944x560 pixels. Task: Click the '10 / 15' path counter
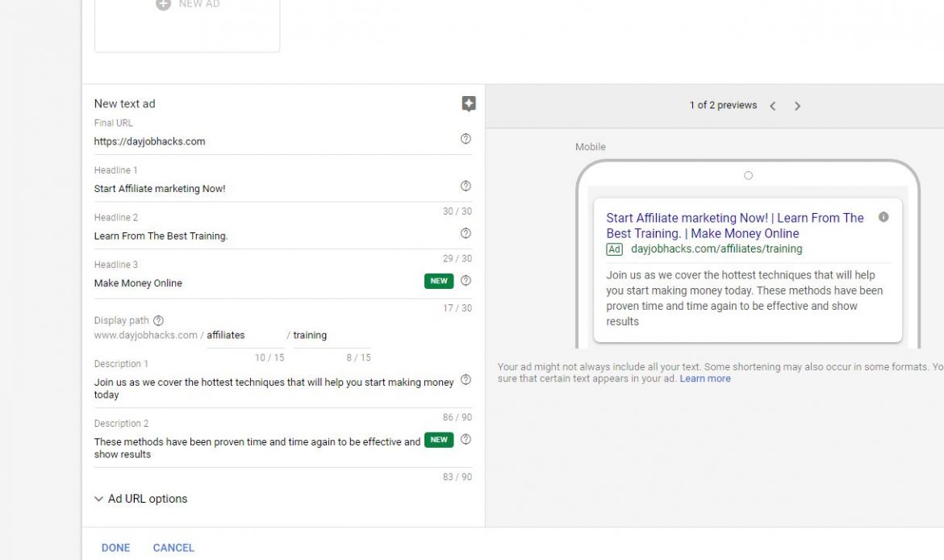point(269,357)
